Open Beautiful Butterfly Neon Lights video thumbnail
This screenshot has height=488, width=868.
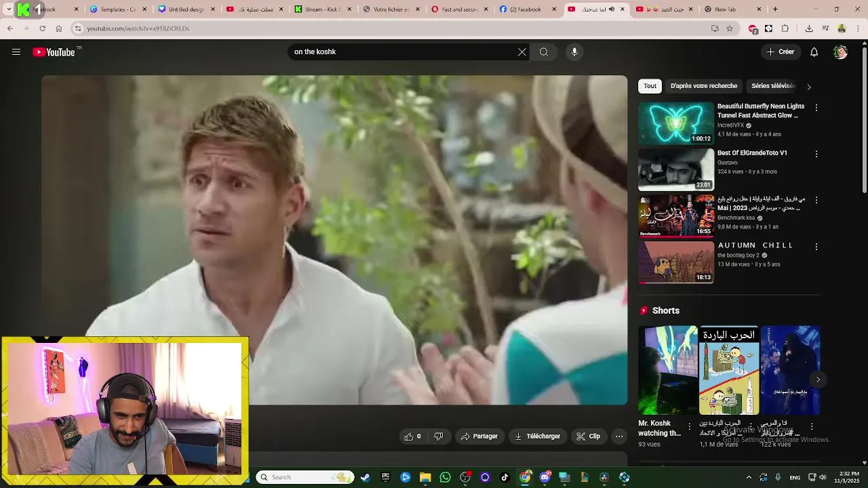click(x=676, y=123)
